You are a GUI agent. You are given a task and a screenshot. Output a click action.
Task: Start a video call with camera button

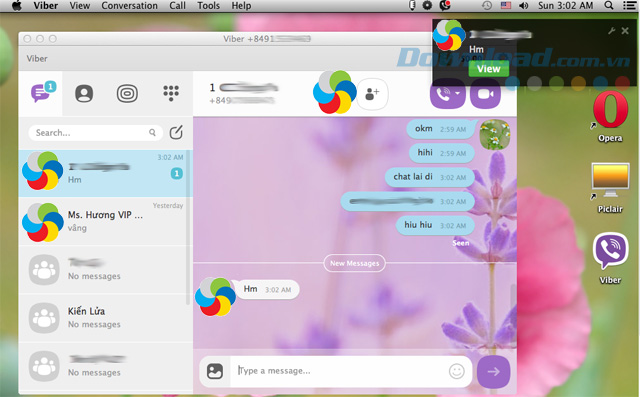point(486,94)
